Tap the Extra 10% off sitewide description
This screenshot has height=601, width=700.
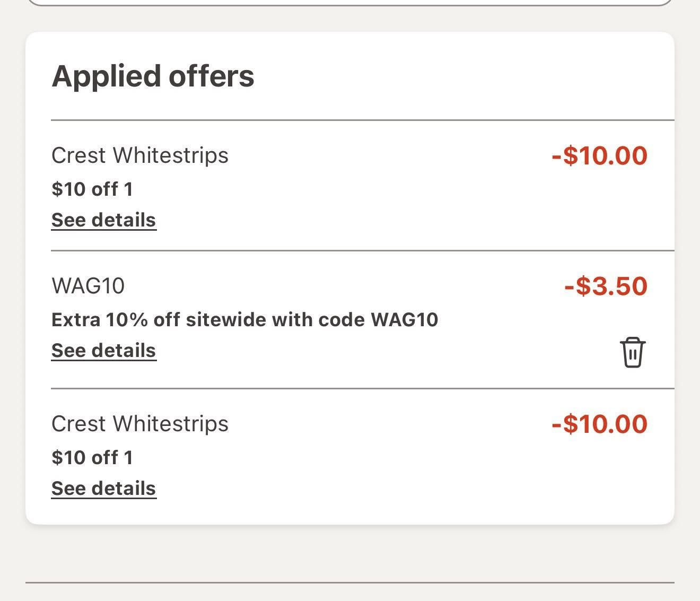coord(245,319)
